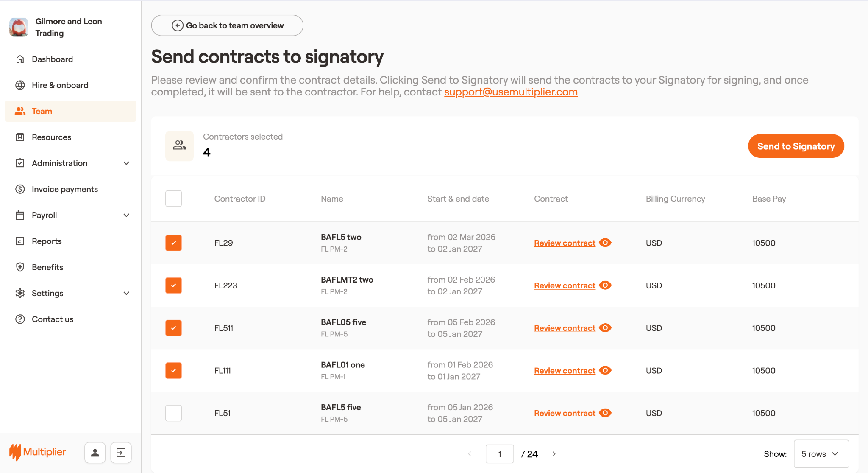Click the Gilmore and Leon Trading avatar
This screenshot has height=473, width=868.
[19, 27]
